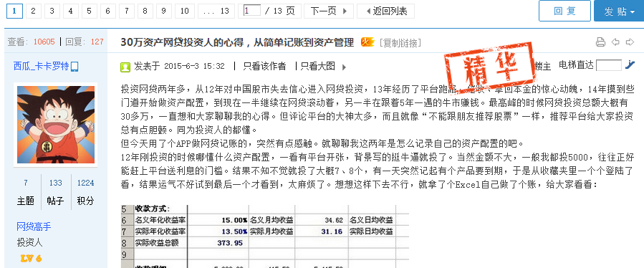Click 投资人 label under user group
This screenshot has height=268, width=644.
(29, 242)
